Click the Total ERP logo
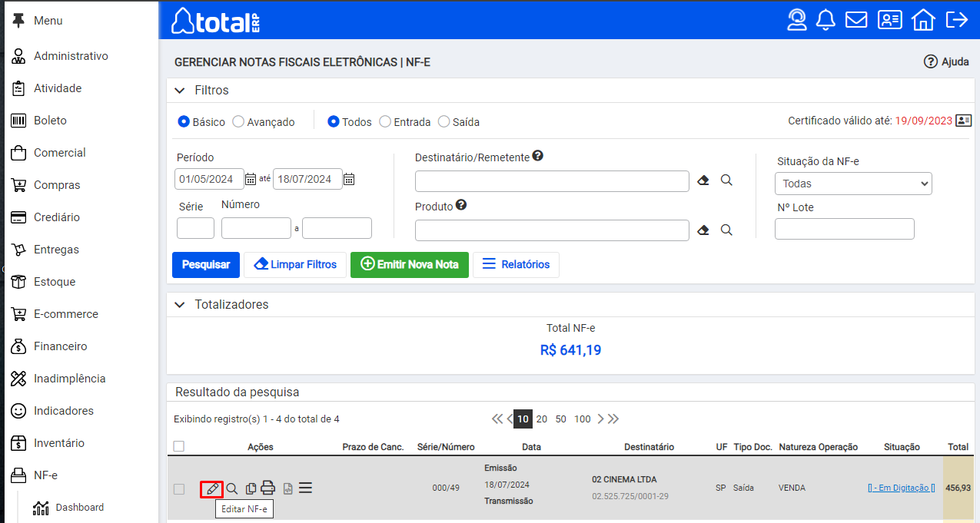 pos(215,21)
